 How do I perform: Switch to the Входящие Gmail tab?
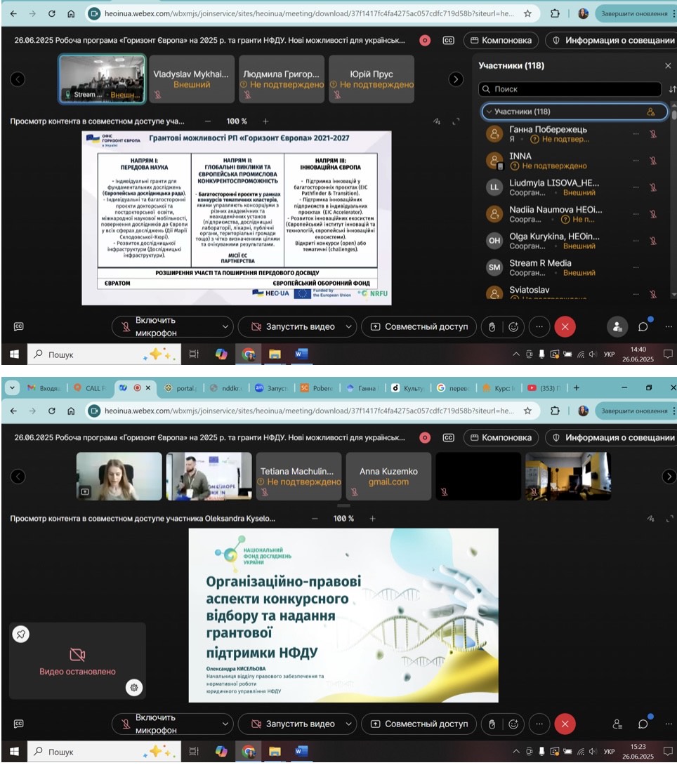pos(44,388)
